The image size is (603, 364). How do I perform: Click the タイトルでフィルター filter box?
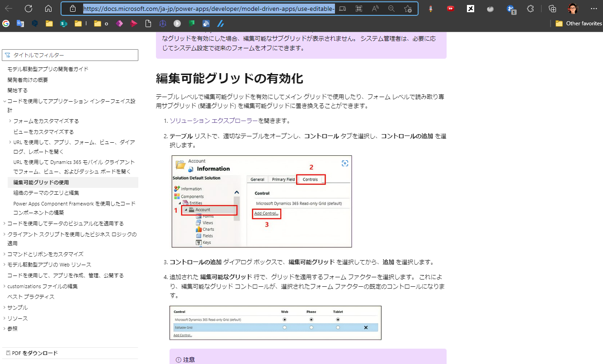point(70,55)
